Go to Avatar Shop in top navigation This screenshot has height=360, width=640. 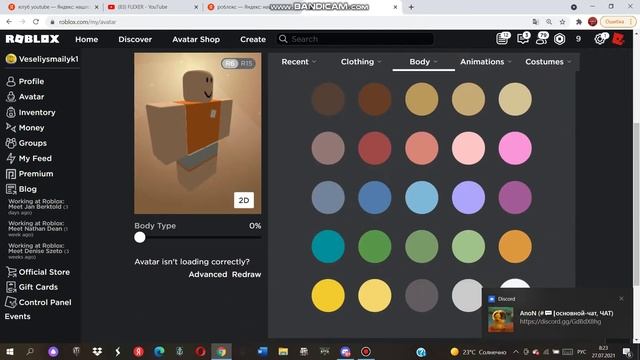coord(196,39)
